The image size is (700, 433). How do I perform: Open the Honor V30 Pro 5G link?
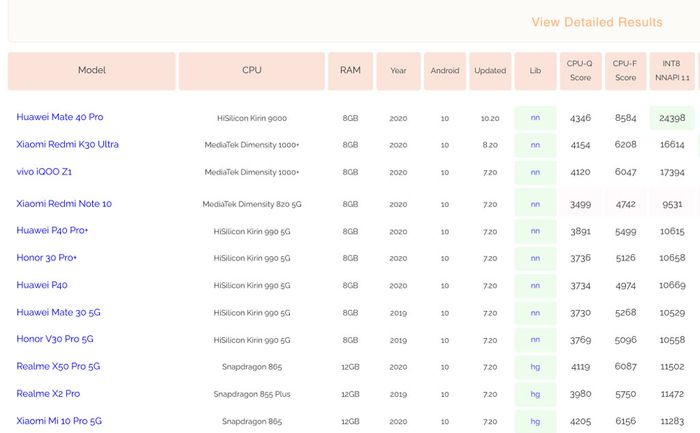click(x=55, y=339)
